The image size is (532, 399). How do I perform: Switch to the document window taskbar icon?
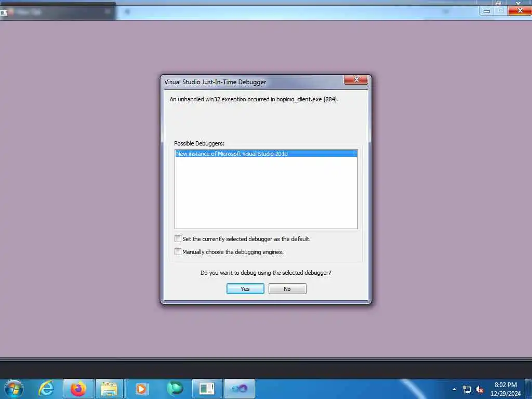point(207,389)
